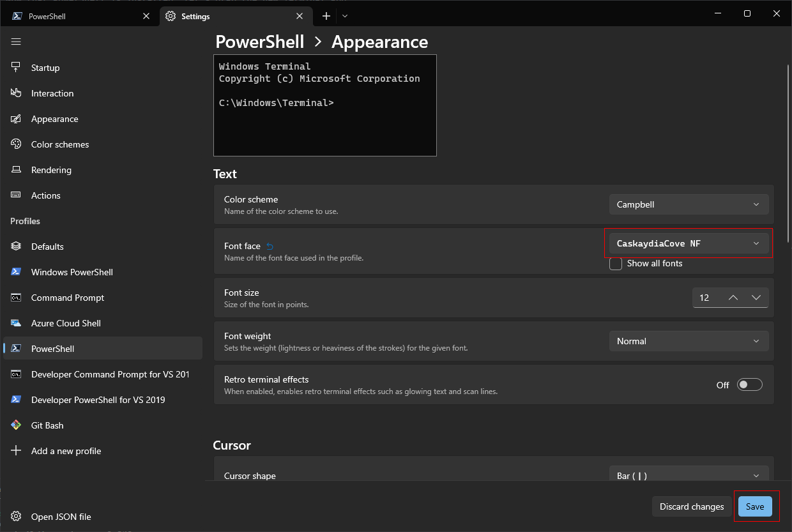Click the Azure Cloud Shell icon
The width and height of the screenshot is (792, 532).
[16, 323]
